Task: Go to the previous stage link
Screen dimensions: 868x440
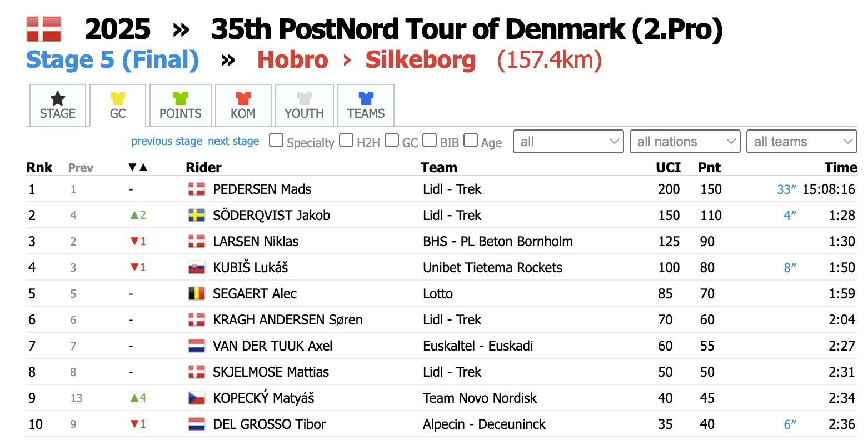Action: tap(167, 142)
